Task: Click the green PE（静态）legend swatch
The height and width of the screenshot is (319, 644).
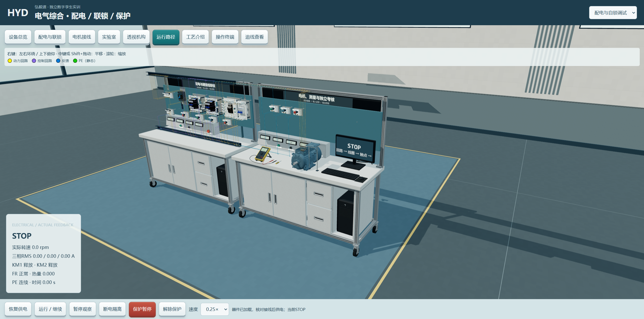Action: click(75, 61)
